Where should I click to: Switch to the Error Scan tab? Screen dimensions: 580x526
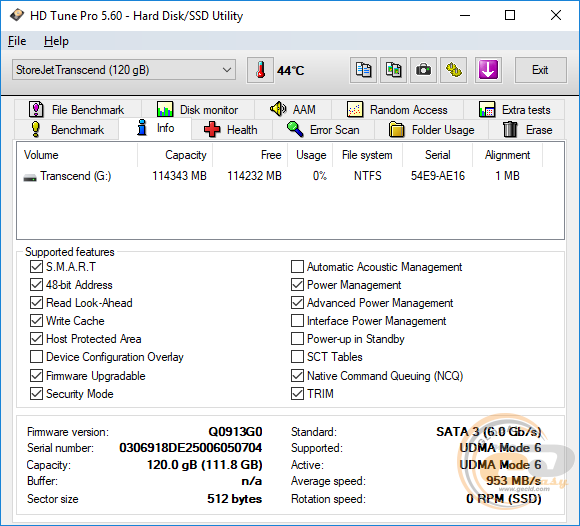323,129
